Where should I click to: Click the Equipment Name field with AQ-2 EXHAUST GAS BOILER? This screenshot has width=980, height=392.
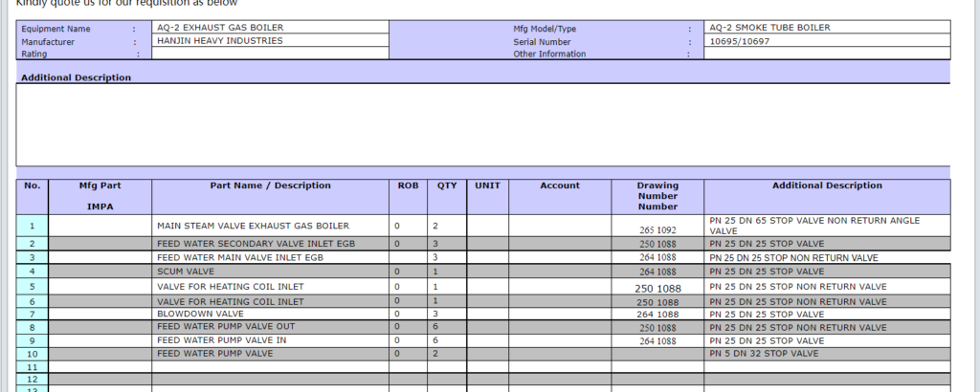tap(270, 28)
